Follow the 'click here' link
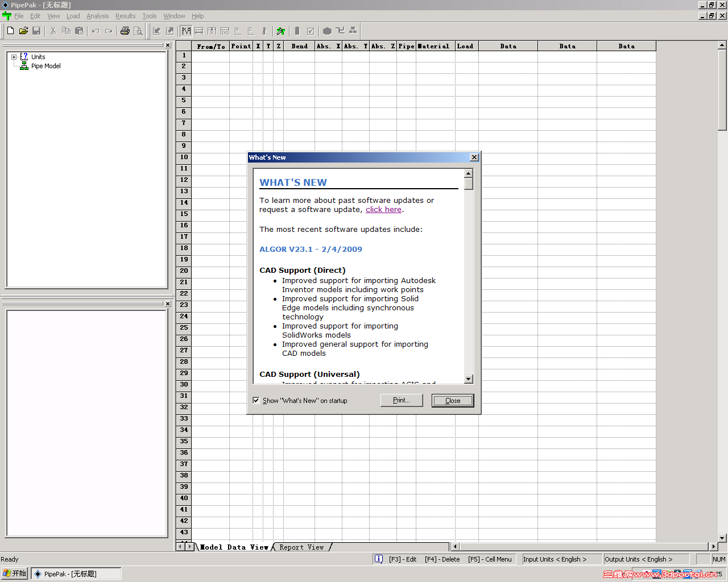Image resolution: width=728 pixels, height=582 pixels. tap(383, 209)
